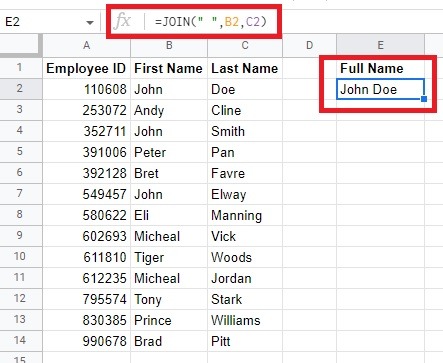Select row 4 header
This screenshot has height=363, width=443.
click(21, 131)
